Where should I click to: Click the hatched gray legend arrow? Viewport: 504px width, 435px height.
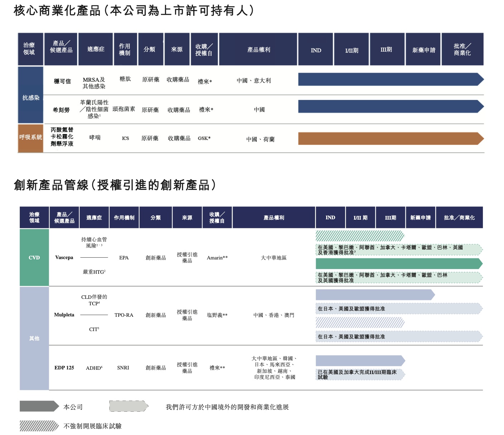click(39, 426)
